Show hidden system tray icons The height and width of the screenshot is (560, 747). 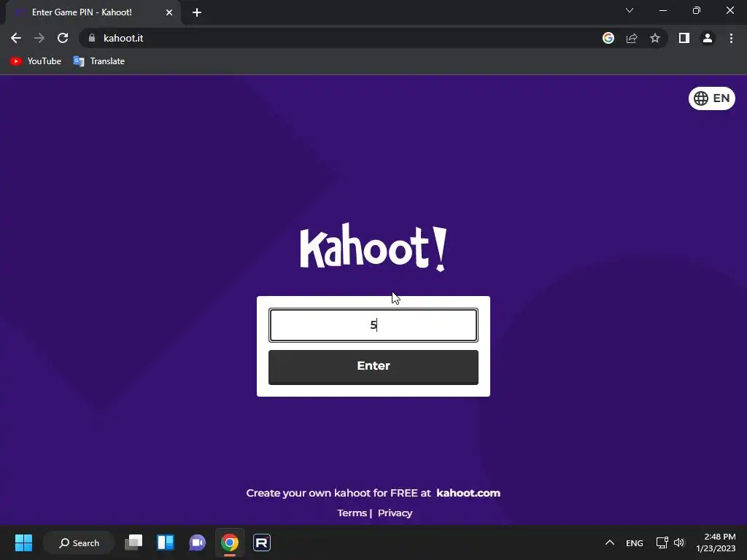pyautogui.click(x=609, y=542)
